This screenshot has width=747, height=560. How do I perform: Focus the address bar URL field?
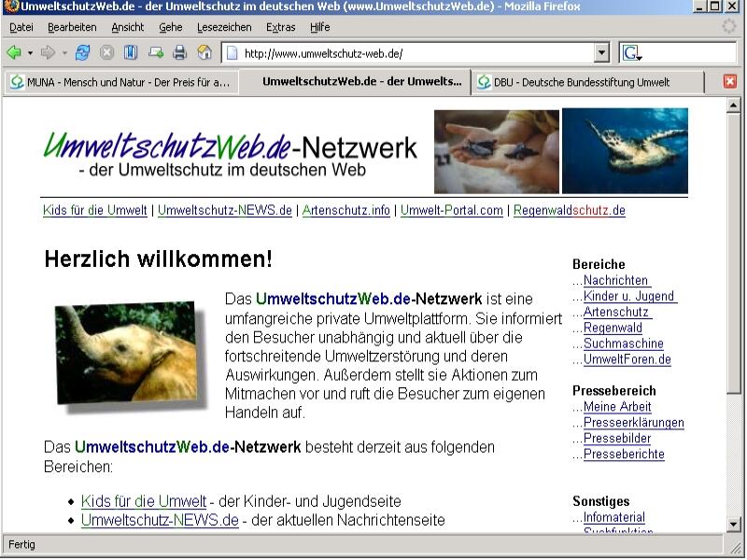coord(411,53)
